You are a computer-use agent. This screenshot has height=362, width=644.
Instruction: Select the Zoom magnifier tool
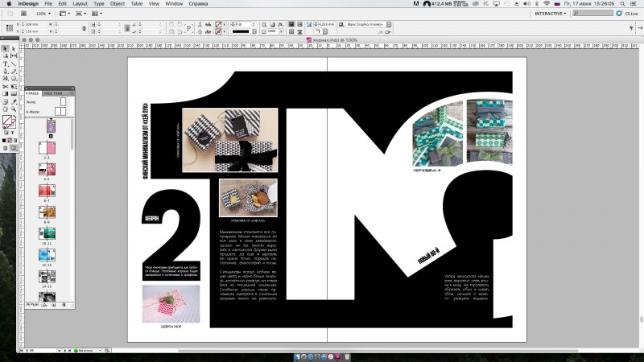pyautogui.click(x=13, y=109)
